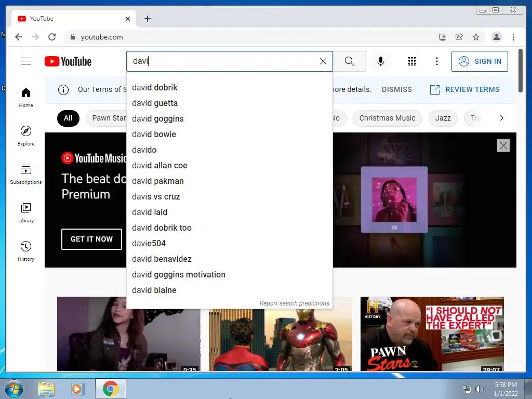The width and height of the screenshot is (532, 399).
Task: Open YouTube settings three-dot menu
Action: pyautogui.click(x=436, y=61)
